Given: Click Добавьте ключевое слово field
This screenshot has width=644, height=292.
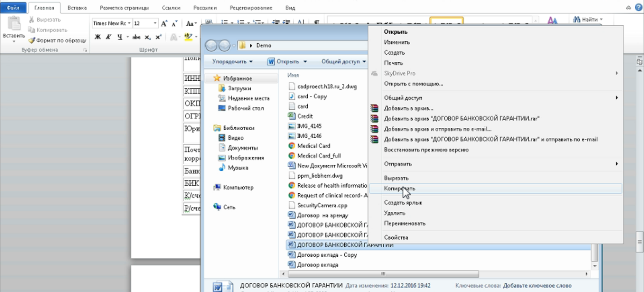Looking at the screenshot, I should [537, 286].
